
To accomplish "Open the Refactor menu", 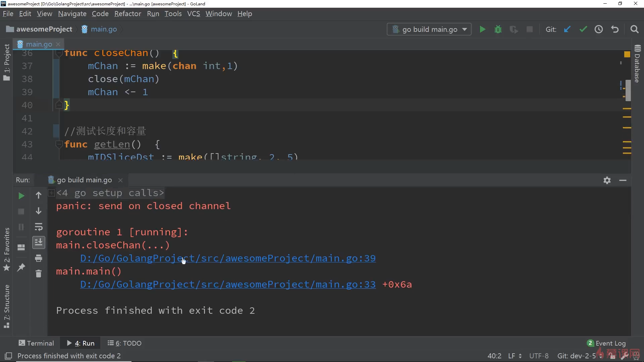I will click(127, 14).
